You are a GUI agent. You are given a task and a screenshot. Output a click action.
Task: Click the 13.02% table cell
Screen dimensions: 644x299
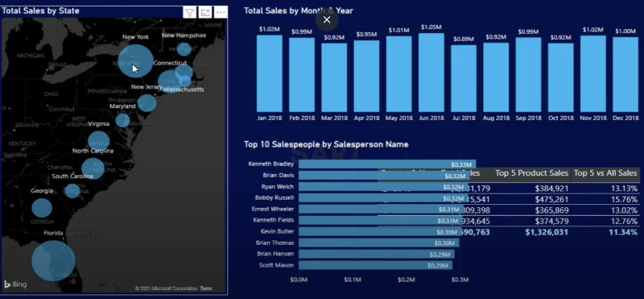click(624, 210)
